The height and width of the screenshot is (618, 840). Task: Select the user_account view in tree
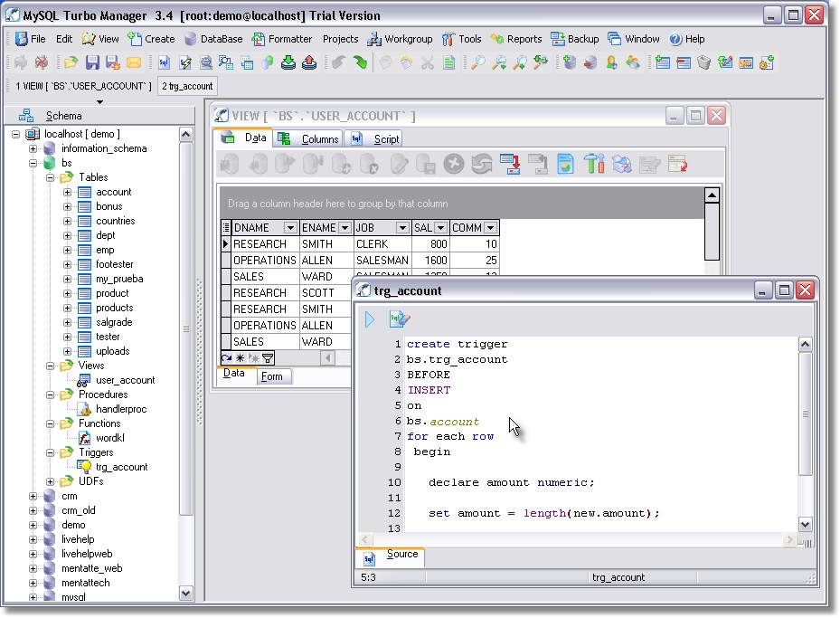[x=125, y=380]
